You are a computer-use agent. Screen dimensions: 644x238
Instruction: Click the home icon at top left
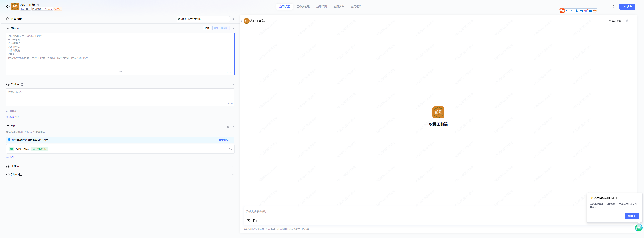[8, 7]
